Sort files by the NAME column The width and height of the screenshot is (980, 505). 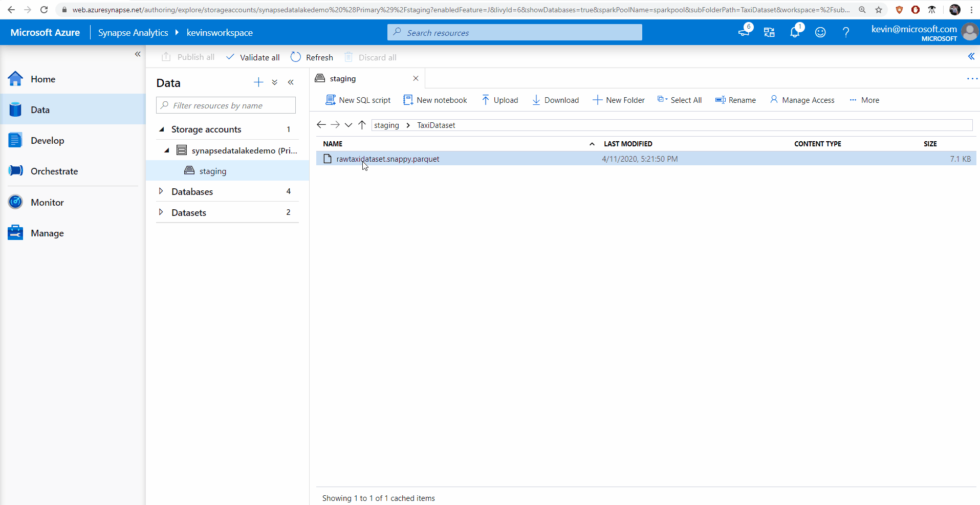tap(333, 144)
